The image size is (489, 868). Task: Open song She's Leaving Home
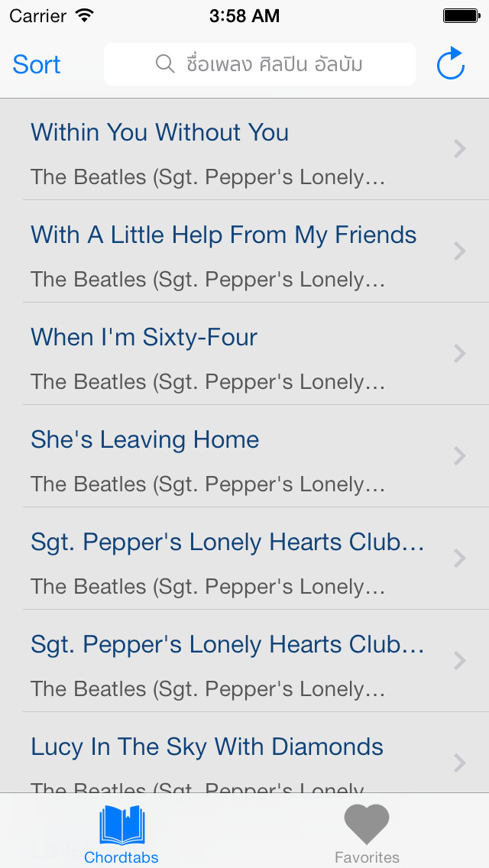tap(244, 456)
